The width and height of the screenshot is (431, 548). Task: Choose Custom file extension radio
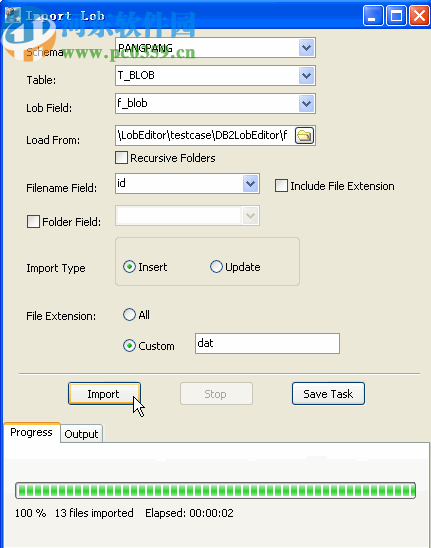[129, 346]
